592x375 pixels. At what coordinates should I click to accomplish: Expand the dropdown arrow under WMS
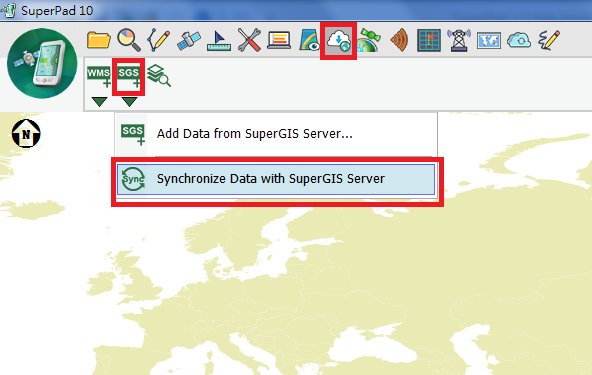coord(99,102)
